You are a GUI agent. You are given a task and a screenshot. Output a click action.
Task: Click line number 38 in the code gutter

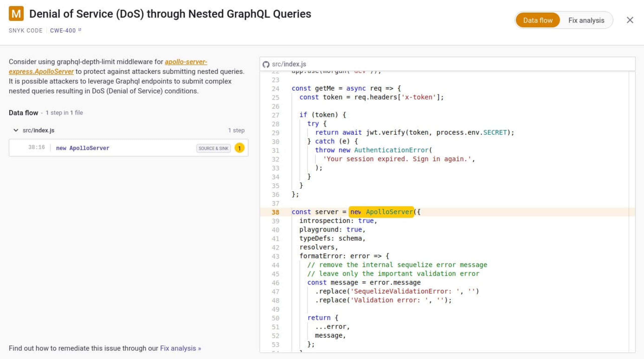pyautogui.click(x=275, y=212)
